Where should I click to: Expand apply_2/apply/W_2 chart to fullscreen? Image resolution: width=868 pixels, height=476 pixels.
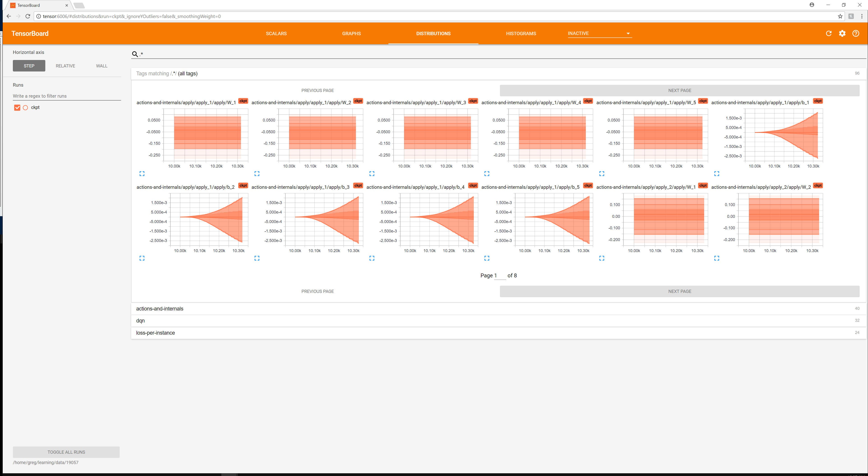(x=717, y=258)
